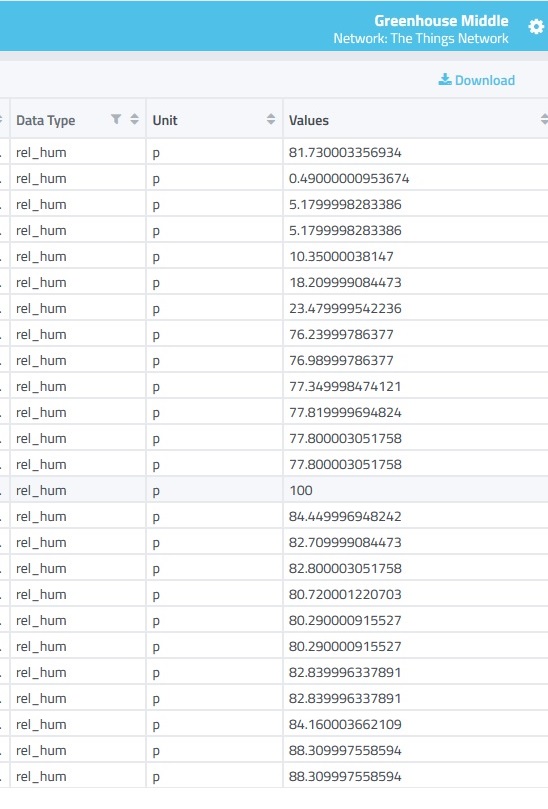Download the sensor data

(477, 80)
